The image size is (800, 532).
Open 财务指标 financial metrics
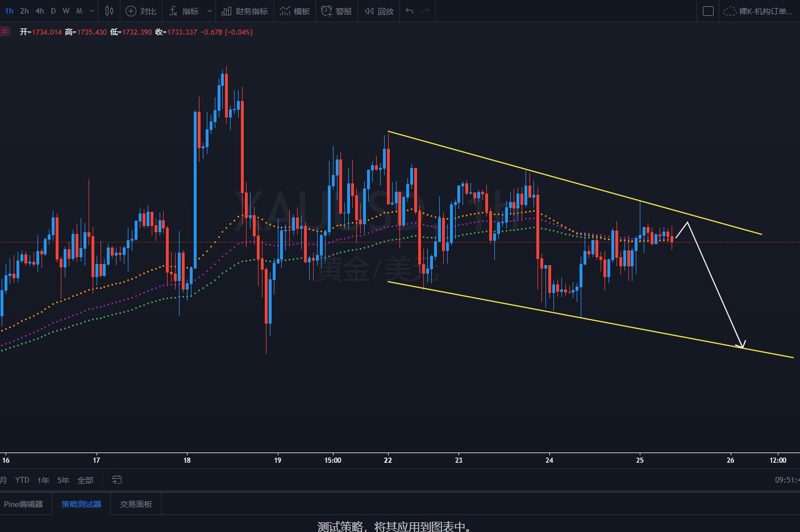(245, 11)
